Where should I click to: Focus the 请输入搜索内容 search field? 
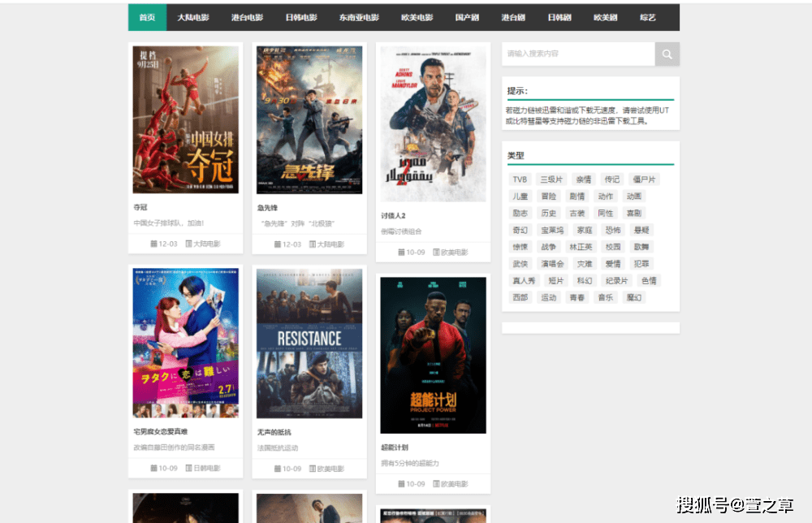pyautogui.click(x=578, y=54)
